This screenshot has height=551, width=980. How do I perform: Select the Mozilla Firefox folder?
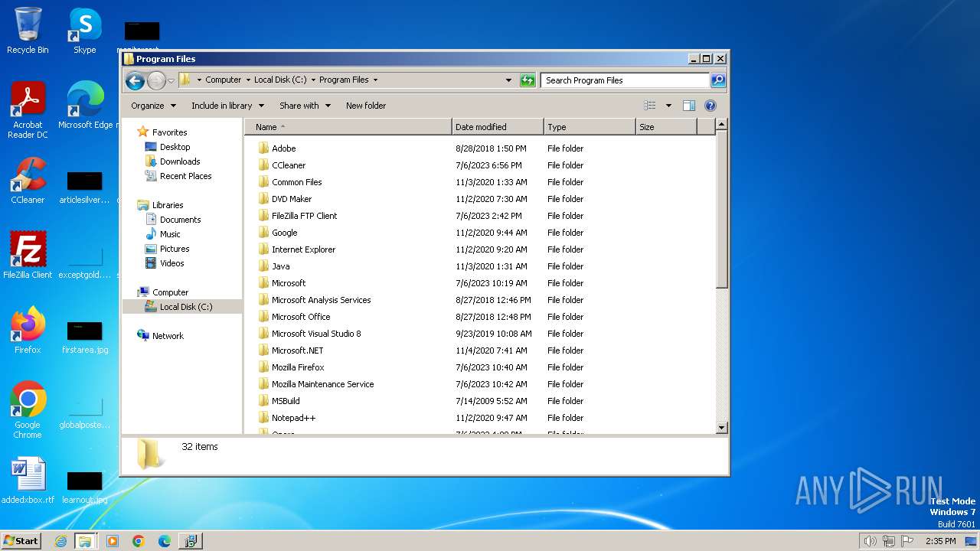[x=298, y=367]
